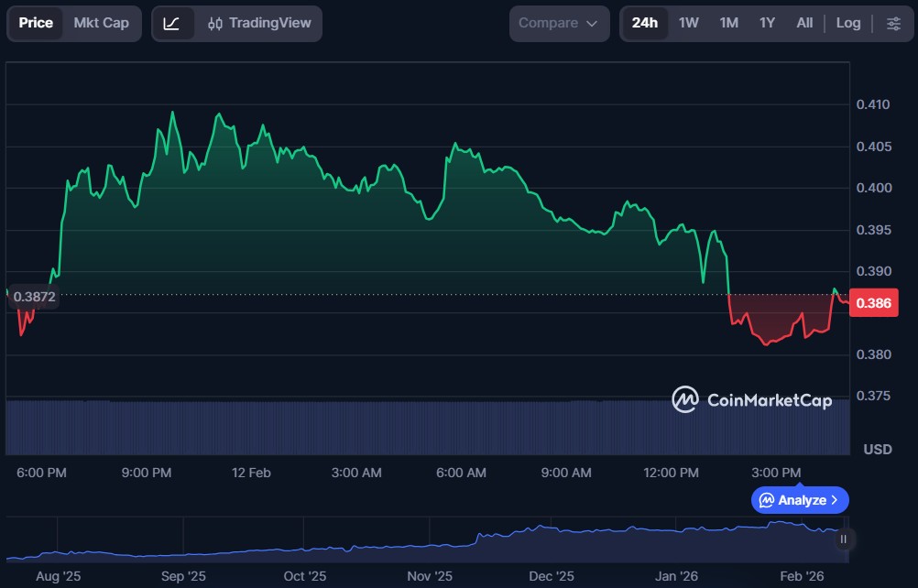The width and height of the screenshot is (918, 588).
Task: Click the USD currency label
Action: point(878,449)
